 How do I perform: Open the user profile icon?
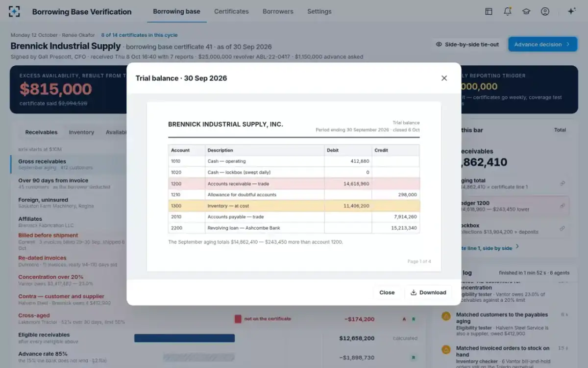545,11
